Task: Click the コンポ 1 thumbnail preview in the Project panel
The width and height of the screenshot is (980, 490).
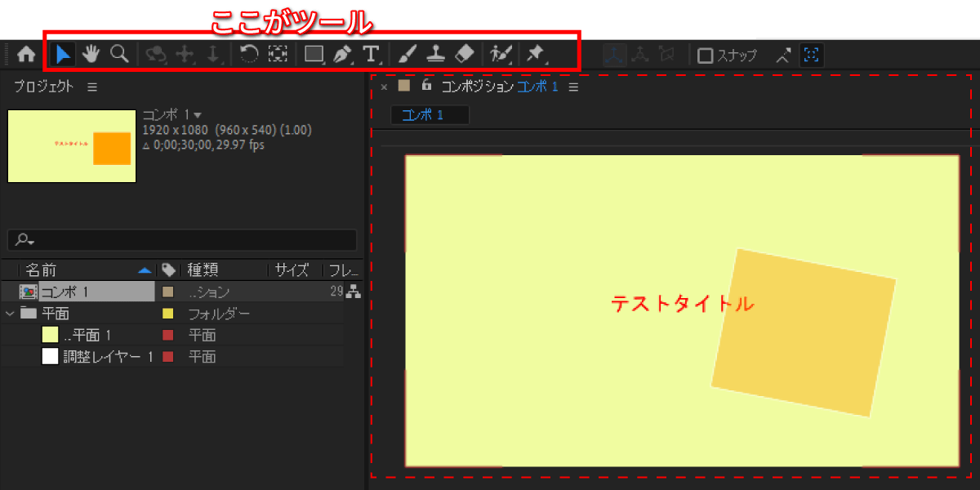Action: pos(72,145)
